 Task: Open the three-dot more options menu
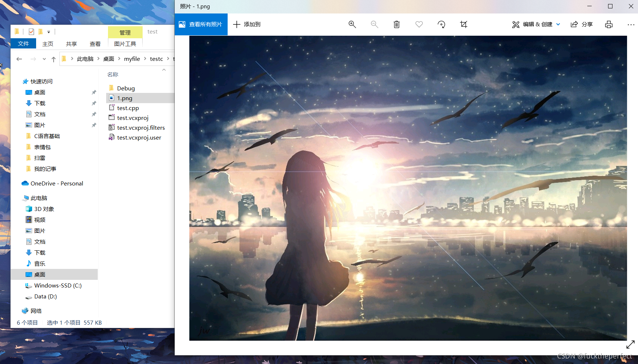point(631,24)
